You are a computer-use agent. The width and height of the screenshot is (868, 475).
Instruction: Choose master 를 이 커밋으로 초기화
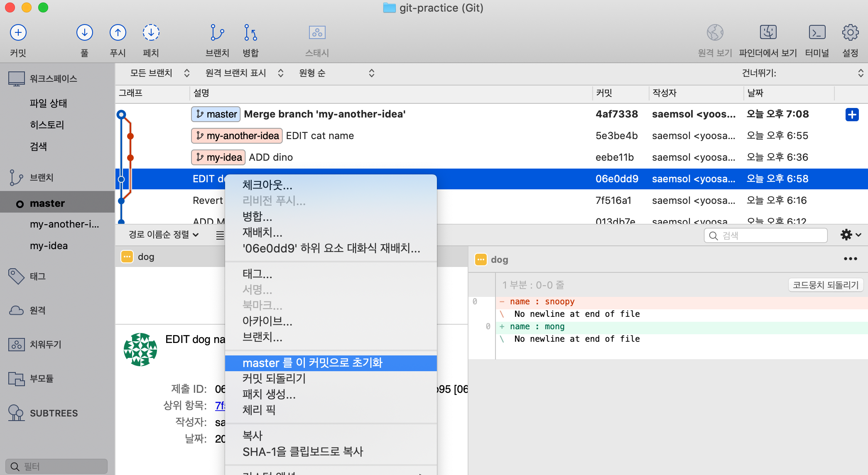(x=331, y=363)
